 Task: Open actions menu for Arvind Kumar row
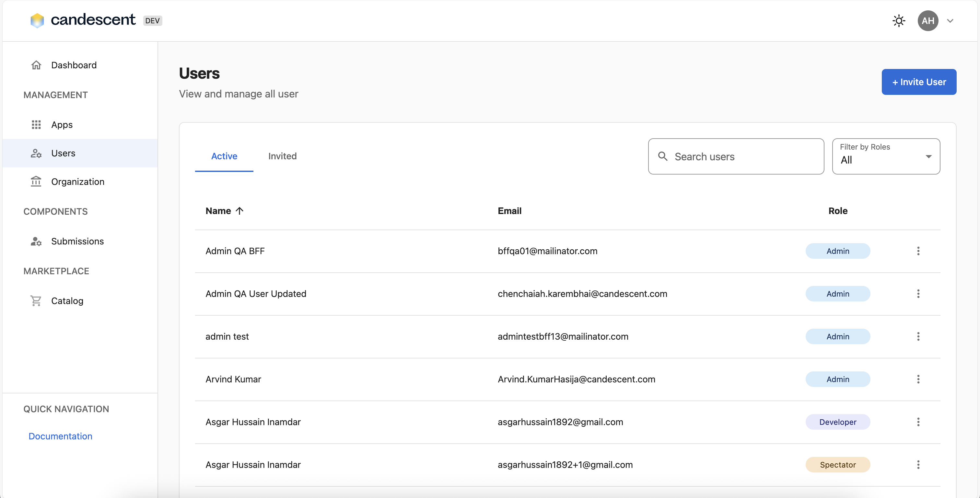(x=918, y=379)
